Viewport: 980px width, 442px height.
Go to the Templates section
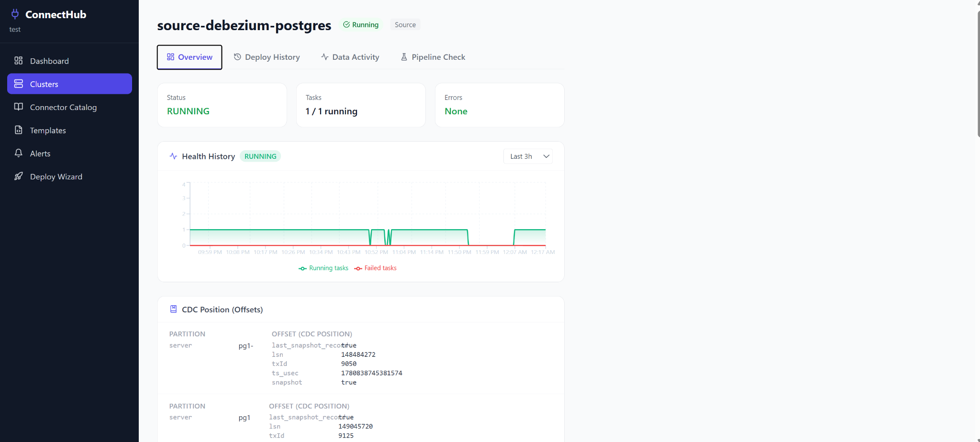pyautogui.click(x=69, y=130)
